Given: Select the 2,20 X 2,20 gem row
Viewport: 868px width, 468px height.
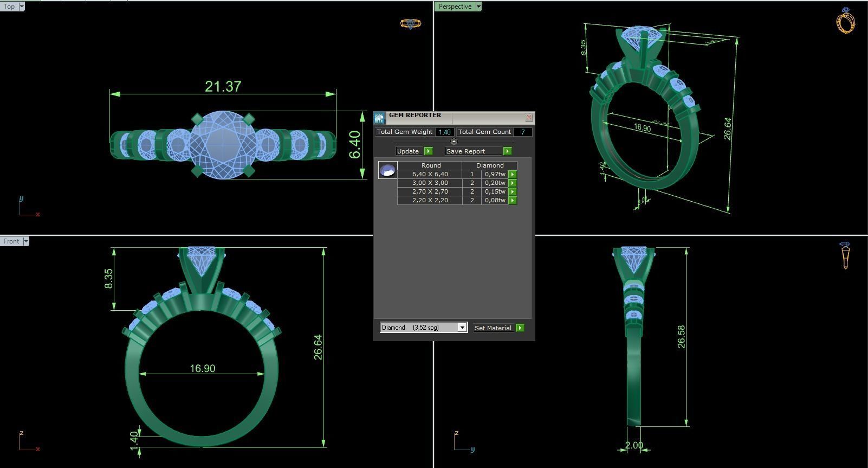Looking at the screenshot, I should point(457,201).
